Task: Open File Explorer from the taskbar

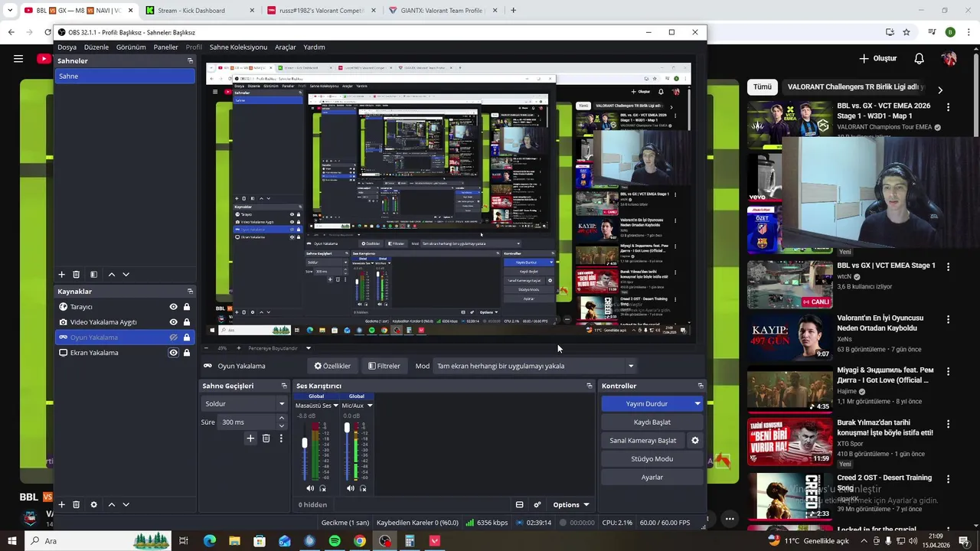Action: [x=234, y=541]
